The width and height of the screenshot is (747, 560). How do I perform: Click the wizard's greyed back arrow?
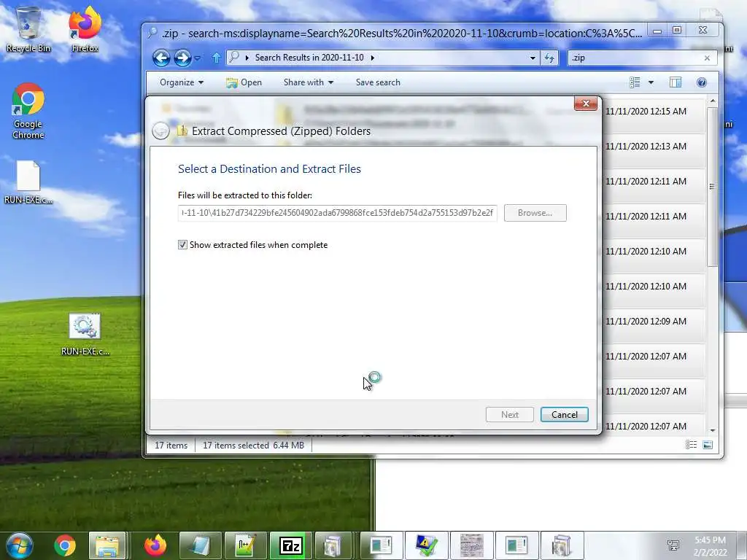click(x=160, y=131)
